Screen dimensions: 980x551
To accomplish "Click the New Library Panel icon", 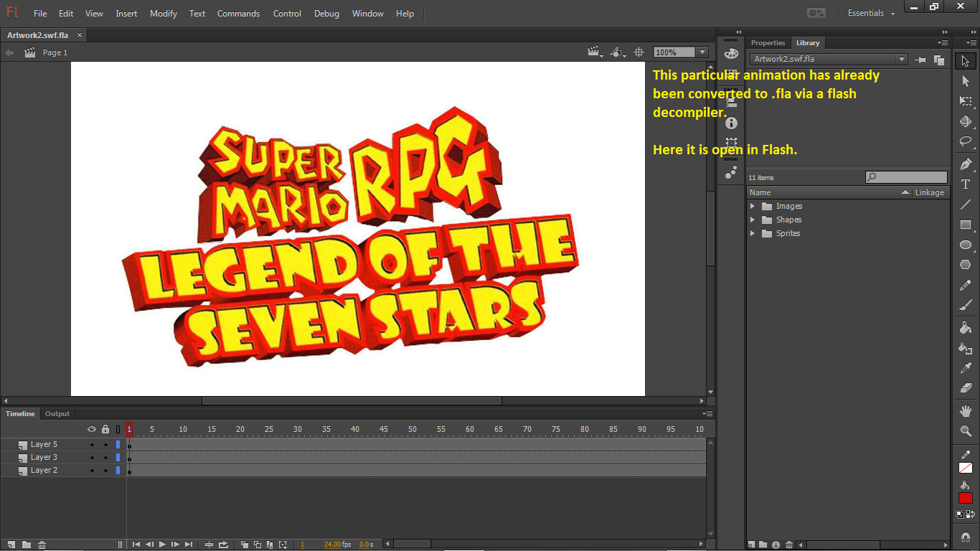I will [938, 60].
